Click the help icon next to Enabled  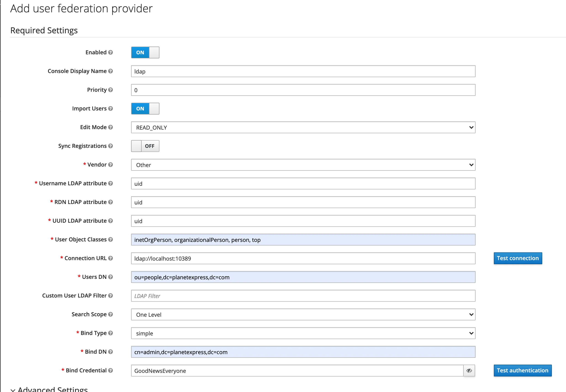click(110, 52)
